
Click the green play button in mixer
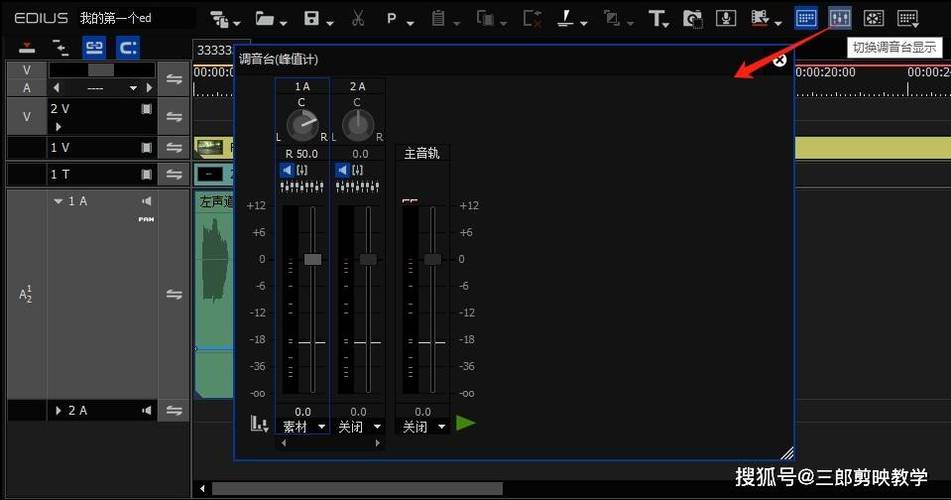465,423
